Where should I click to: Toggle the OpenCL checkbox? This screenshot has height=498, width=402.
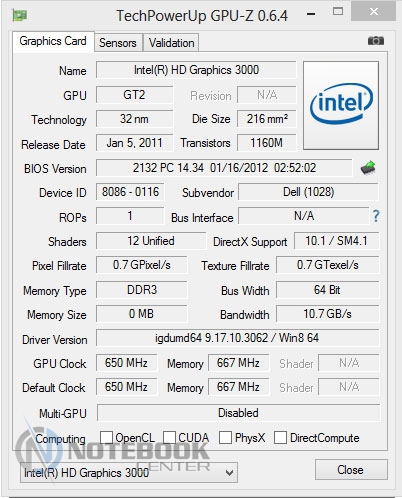(x=106, y=437)
